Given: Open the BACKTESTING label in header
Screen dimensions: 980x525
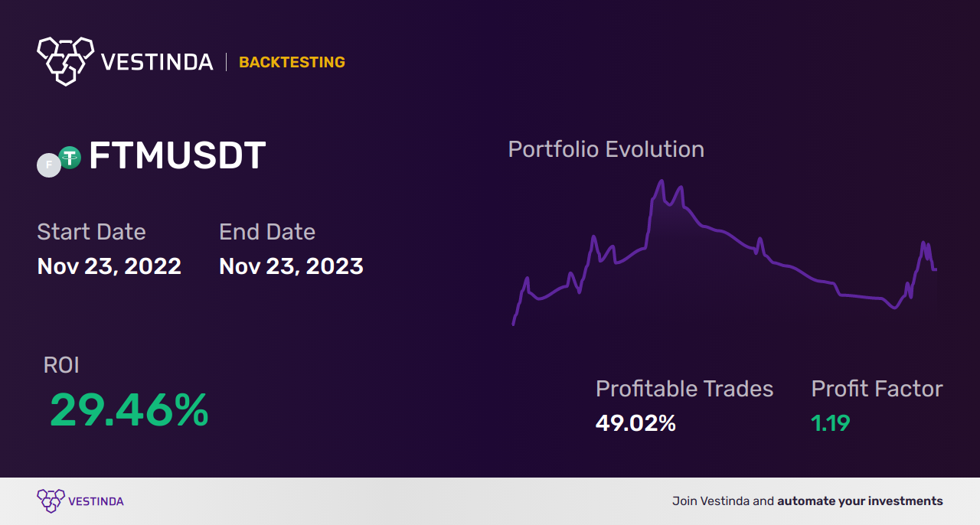Looking at the screenshot, I should pyautogui.click(x=292, y=62).
